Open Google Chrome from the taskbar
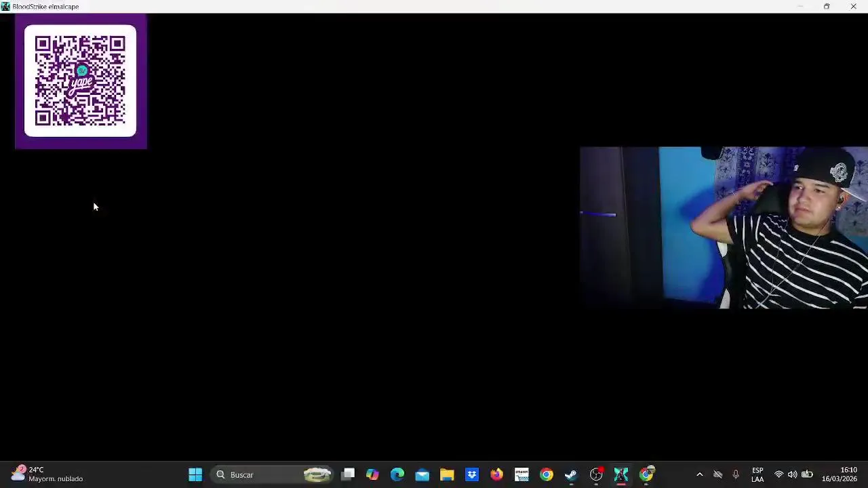This screenshot has height=488, width=868. [x=547, y=474]
